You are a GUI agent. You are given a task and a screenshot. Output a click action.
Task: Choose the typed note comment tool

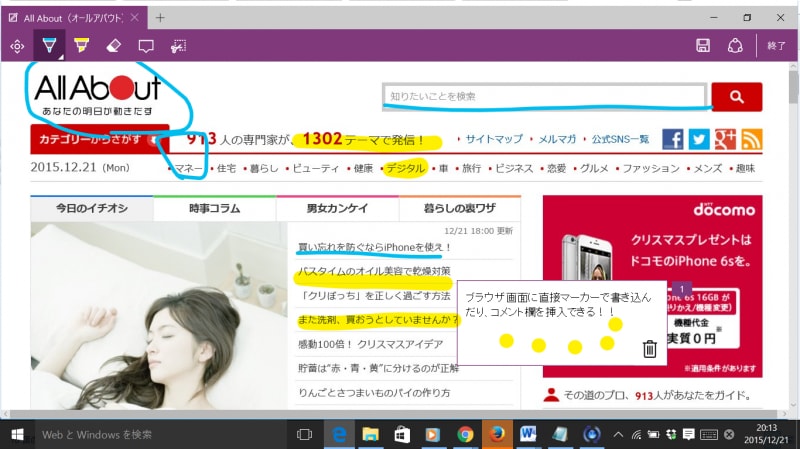146,45
